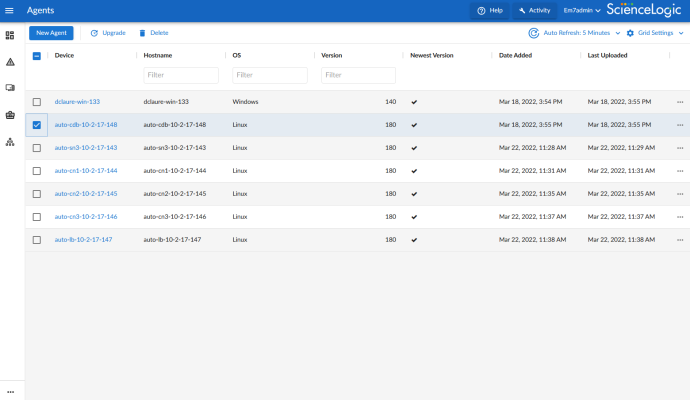This screenshot has height=400, width=690.
Task: Click the Hostname filter input field
Action: [x=181, y=75]
